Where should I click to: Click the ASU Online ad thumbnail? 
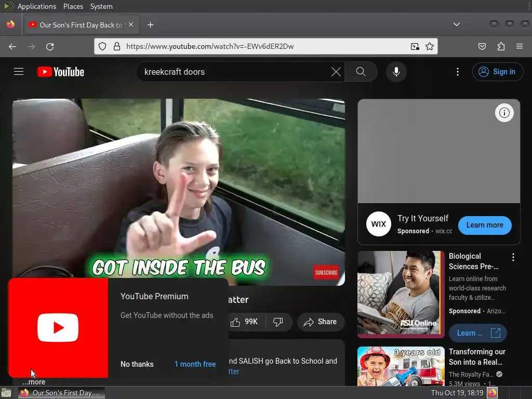[x=401, y=295]
